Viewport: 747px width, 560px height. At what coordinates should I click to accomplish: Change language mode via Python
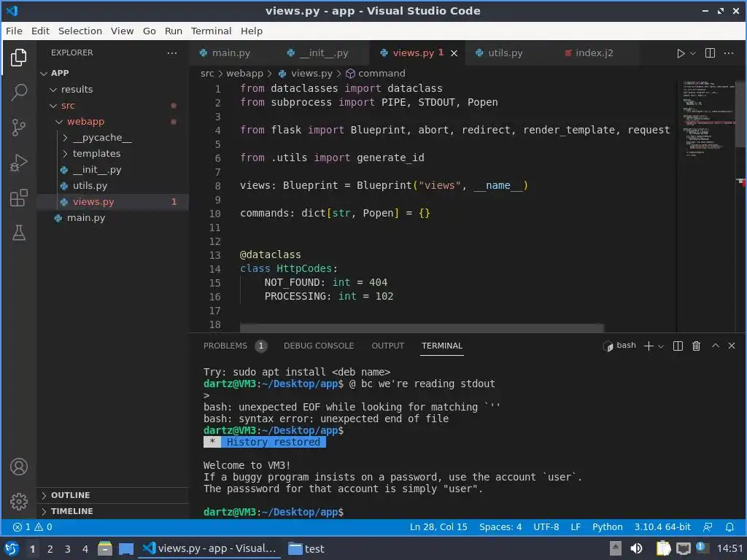608,527
